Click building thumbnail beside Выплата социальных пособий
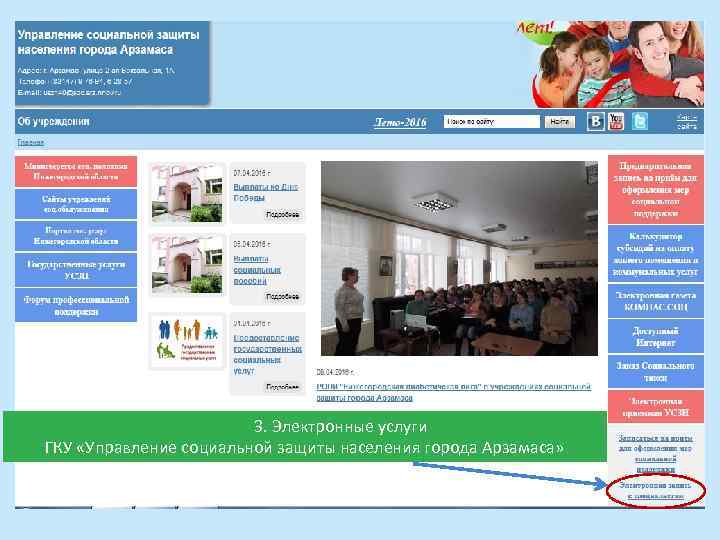The image size is (720, 540). (187, 265)
